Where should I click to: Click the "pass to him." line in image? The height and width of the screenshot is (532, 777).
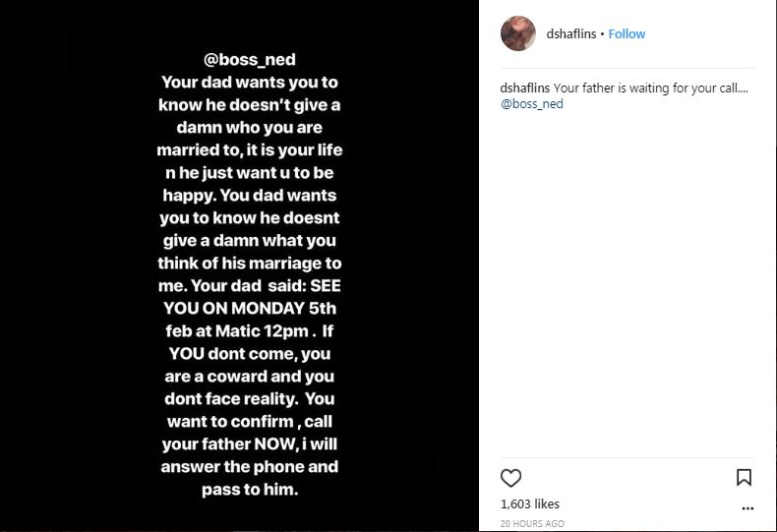[249, 489]
